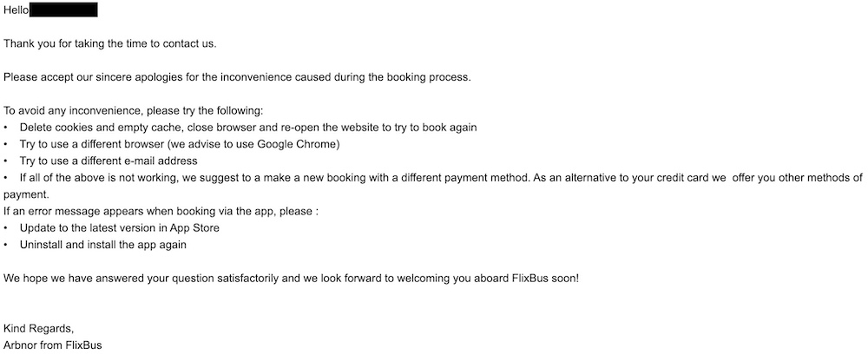The width and height of the screenshot is (868, 355).
Task: Click the "different e-mail address" line
Action: point(108,161)
